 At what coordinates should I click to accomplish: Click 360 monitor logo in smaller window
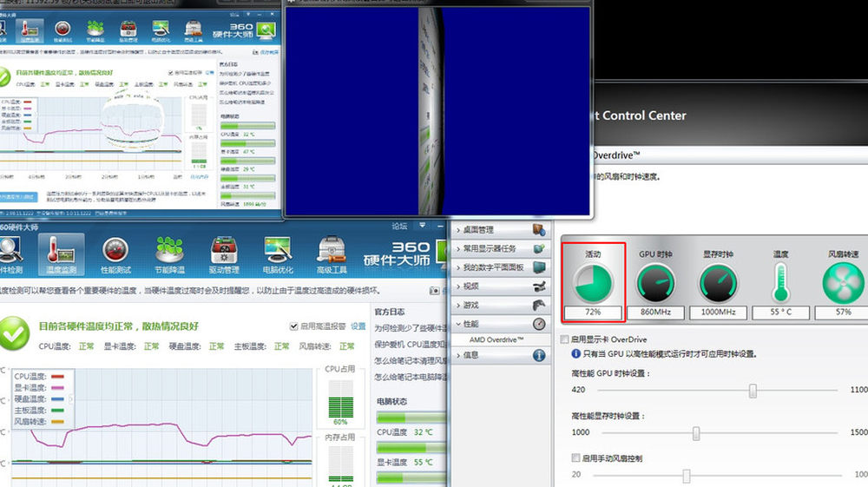pyautogui.click(x=266, y=30)
